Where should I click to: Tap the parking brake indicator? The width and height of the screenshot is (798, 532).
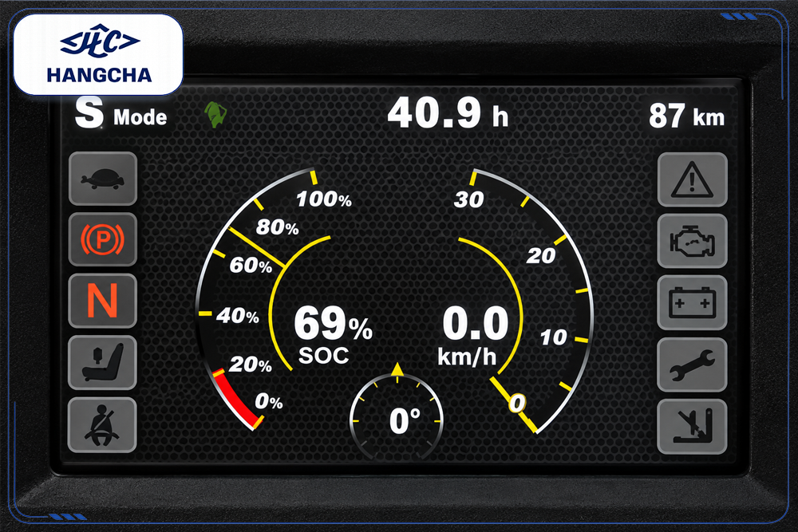click(x=103, y=239)
